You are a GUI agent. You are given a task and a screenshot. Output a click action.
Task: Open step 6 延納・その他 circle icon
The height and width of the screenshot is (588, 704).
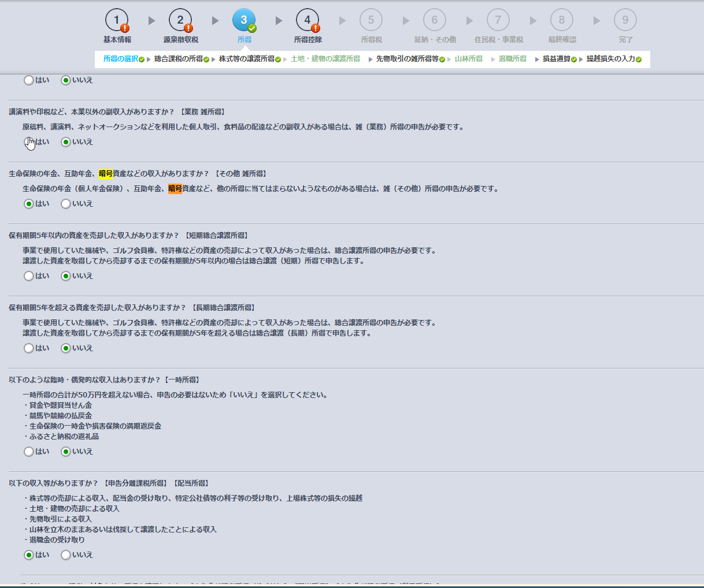[435, 20]
